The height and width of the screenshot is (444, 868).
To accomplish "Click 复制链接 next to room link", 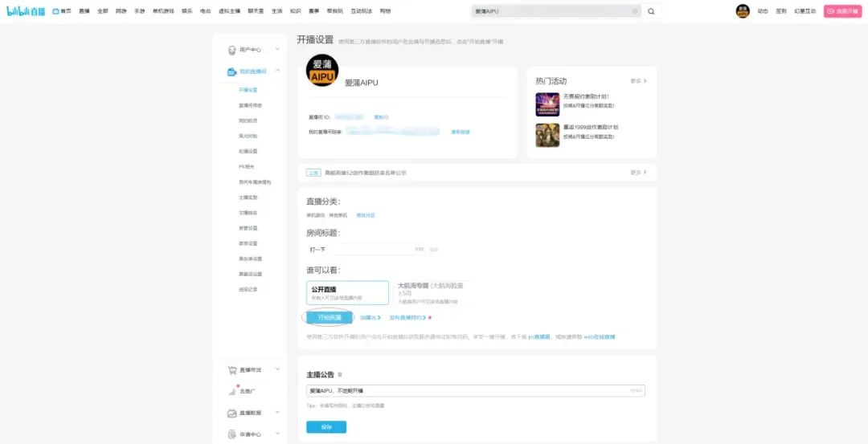I will [x=461, y=132].
